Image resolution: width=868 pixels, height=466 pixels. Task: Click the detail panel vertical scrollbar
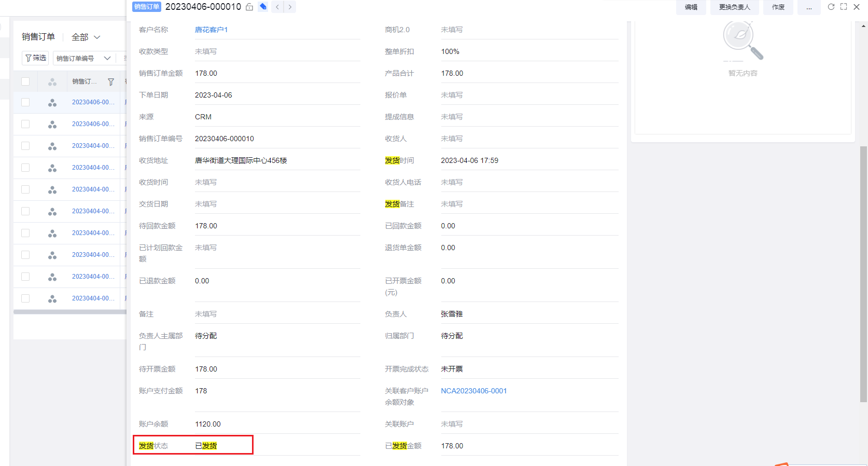point(863,274)
